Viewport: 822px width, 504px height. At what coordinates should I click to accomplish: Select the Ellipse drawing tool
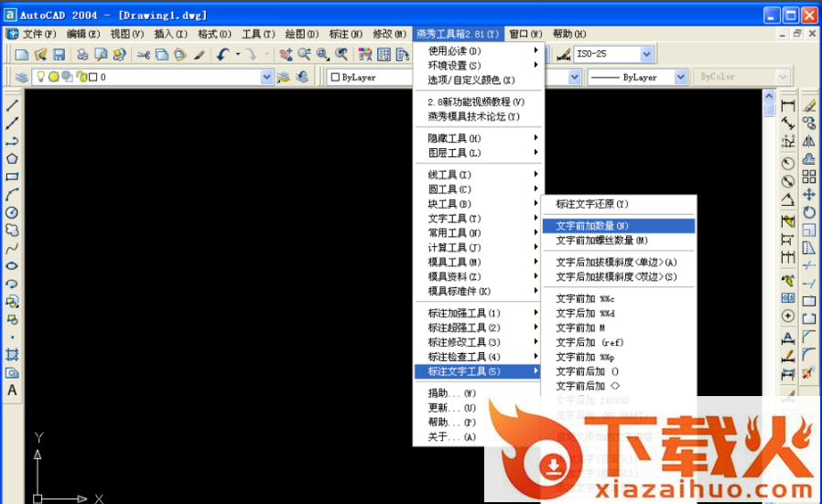click(12, 265)
